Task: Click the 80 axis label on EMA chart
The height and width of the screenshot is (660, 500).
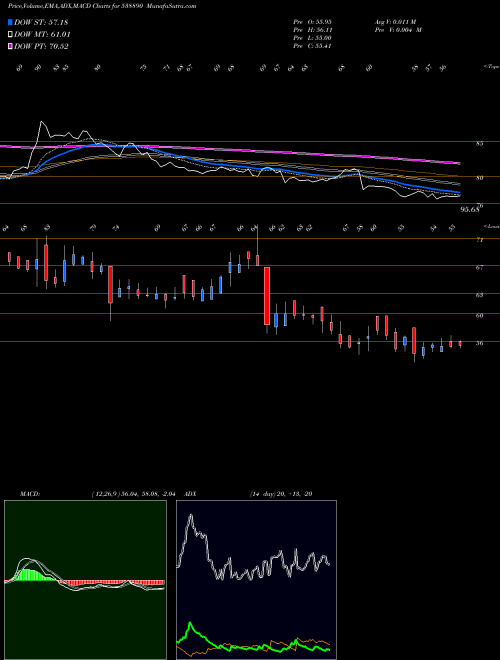Action: pos(479,178)
